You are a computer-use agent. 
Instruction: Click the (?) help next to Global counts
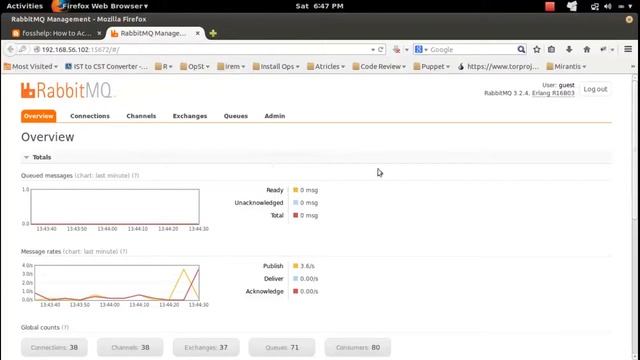coord(65,327)
